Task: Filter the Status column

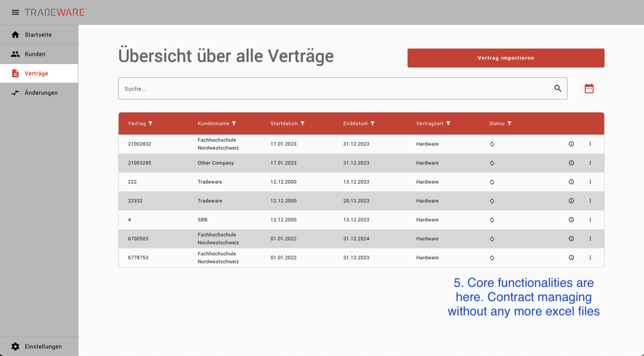Action: pyautogui.click(x=510, y=123)
